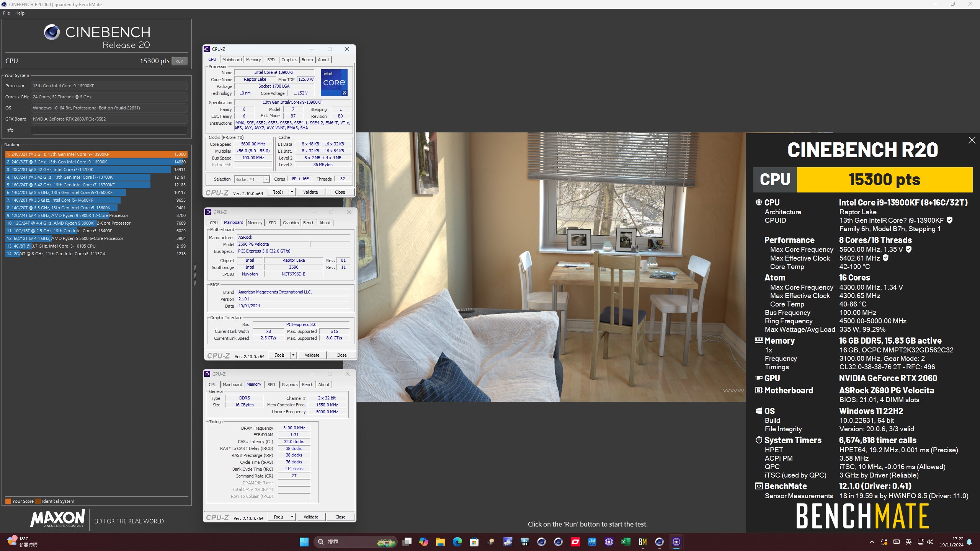Screen dimensions: 980x551
Task: Show hidden system tray icons chevron
Action: [872, 542]
